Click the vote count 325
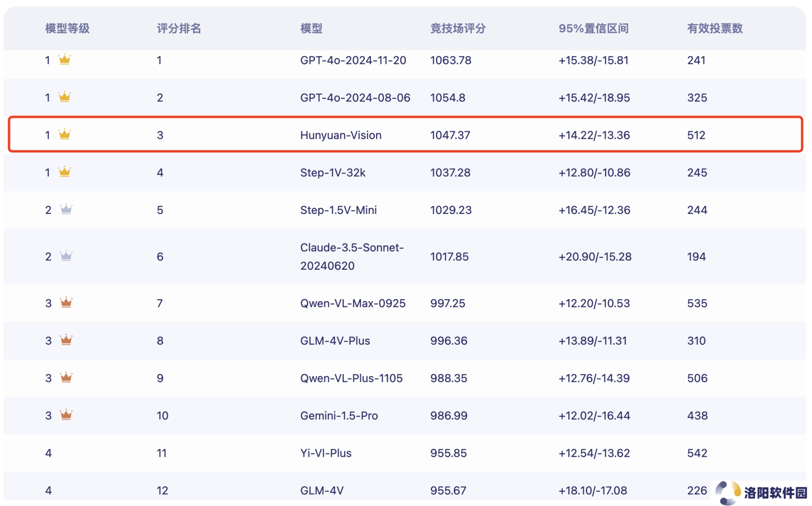Viewport: 812px width, 506px height. [x=697, y=98]
